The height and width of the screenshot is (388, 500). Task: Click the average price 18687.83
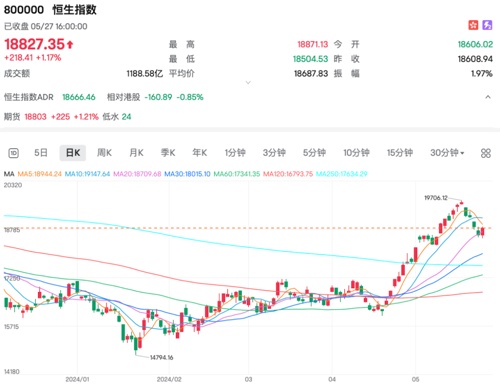(311, 74)
